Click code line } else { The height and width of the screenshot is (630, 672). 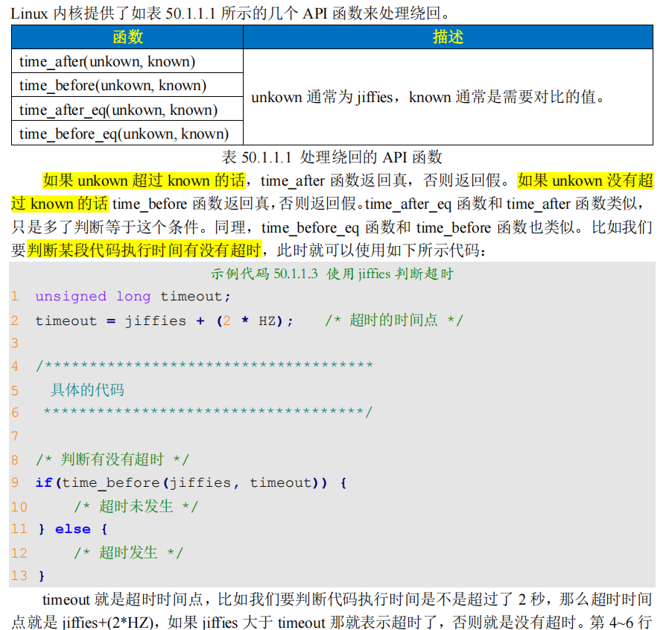(73, 529)
